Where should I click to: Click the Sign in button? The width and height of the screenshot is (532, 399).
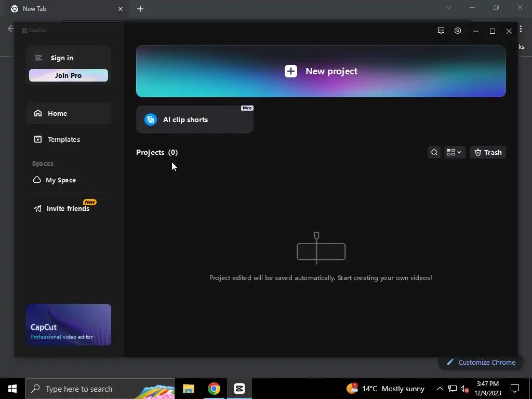62,58
